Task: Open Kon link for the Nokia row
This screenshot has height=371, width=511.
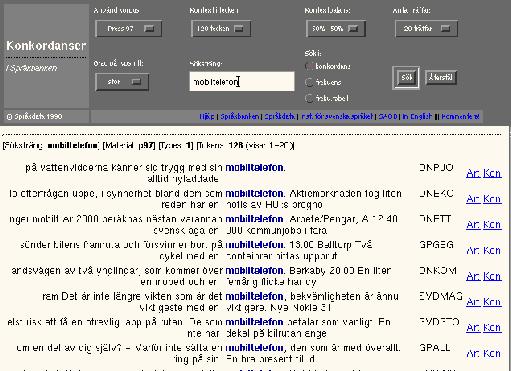Action: point(492,302)
